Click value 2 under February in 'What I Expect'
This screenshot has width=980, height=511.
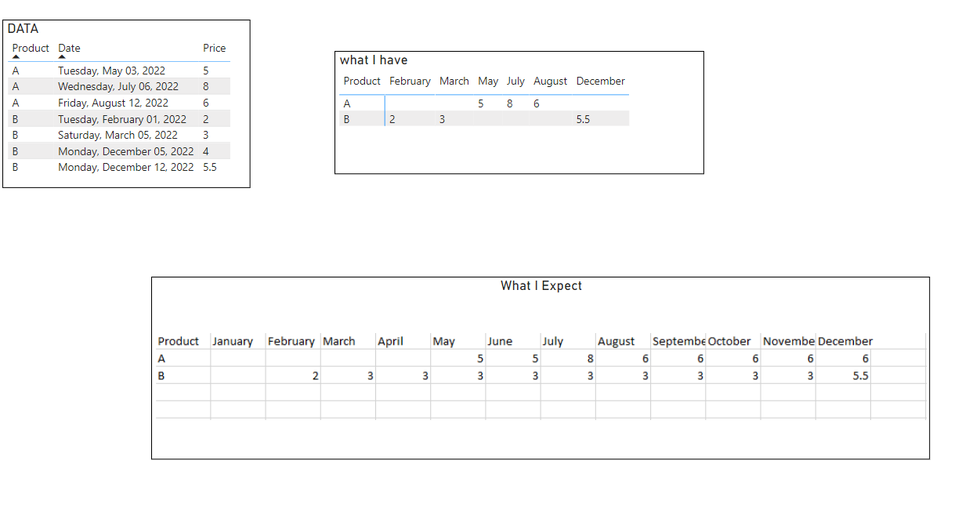316,375
